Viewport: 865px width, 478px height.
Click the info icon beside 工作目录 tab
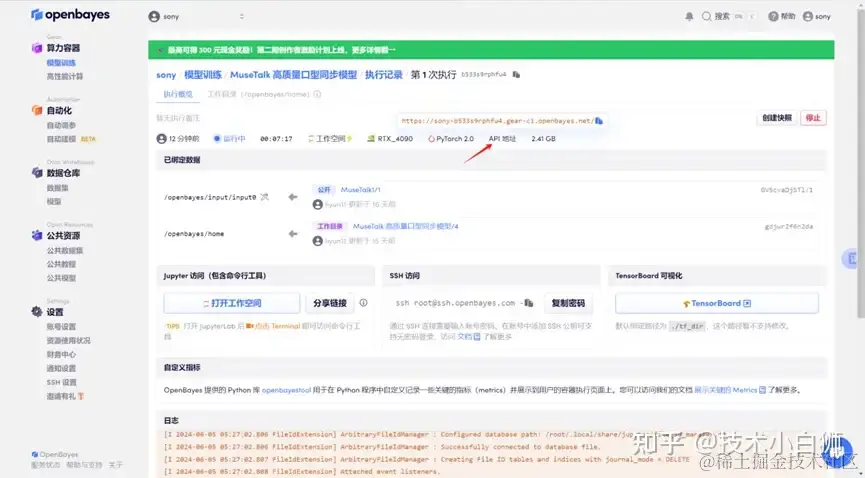click(x=317, y=94)
